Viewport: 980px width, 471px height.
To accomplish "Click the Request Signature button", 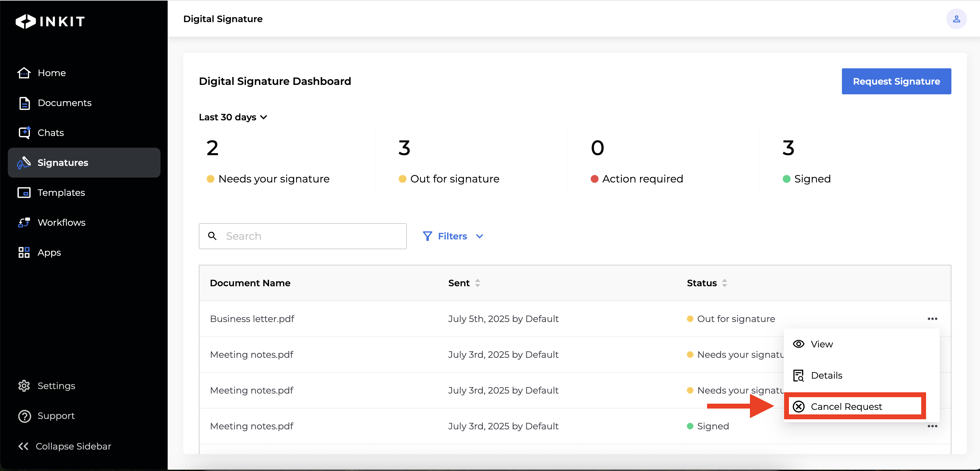I will coord(896,82).
